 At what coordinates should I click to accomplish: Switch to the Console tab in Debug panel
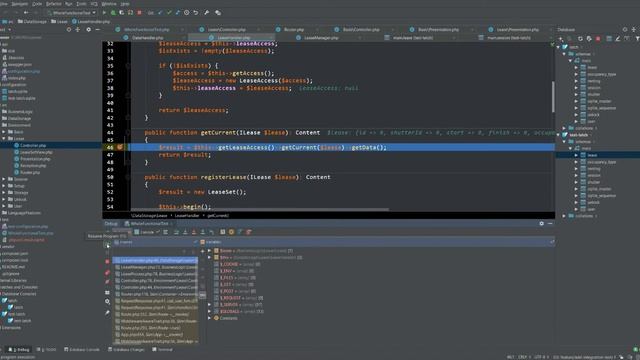(147, 232)
